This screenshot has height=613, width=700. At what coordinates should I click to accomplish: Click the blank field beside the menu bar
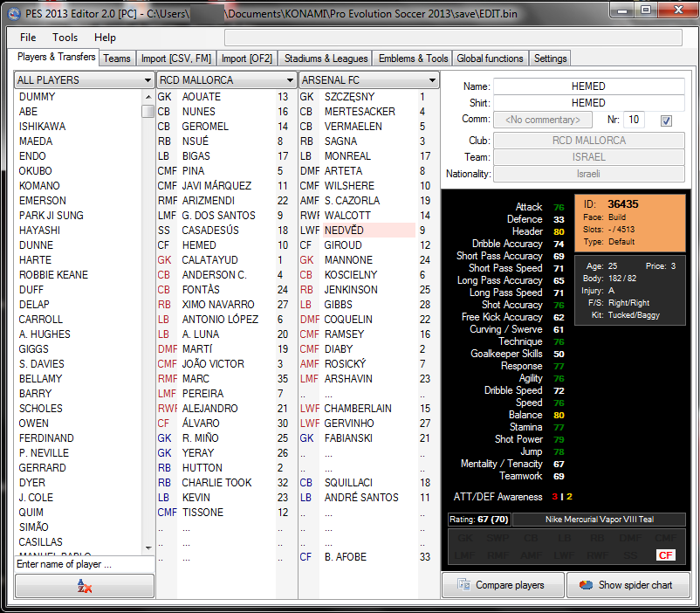(x=453, y=38)
